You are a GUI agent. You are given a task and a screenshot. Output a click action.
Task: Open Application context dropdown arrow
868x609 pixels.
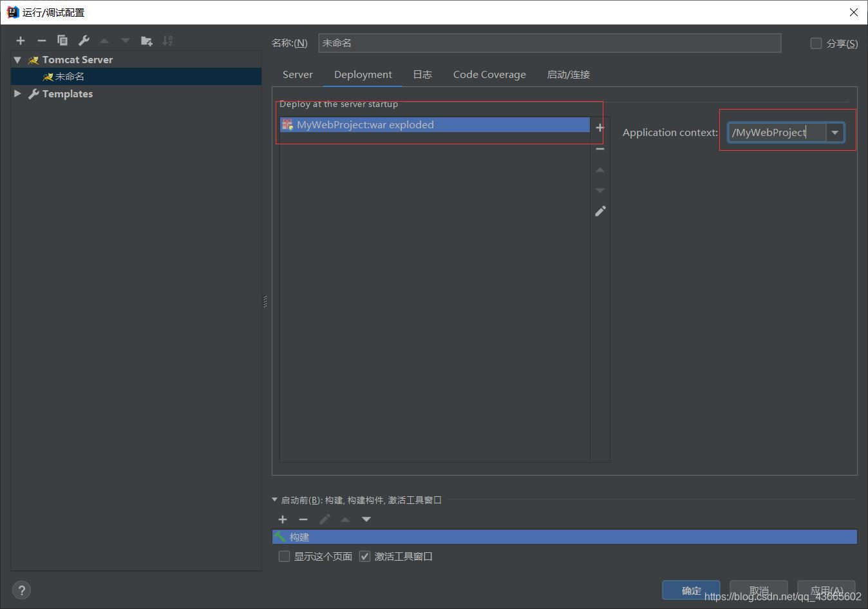coord(835,132)
